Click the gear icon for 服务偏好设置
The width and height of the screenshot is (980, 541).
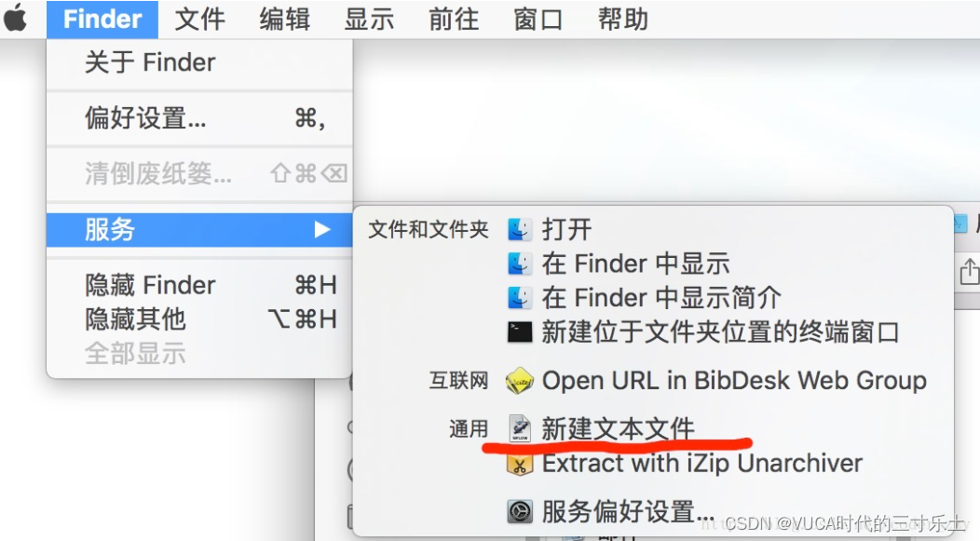point(520,511)
